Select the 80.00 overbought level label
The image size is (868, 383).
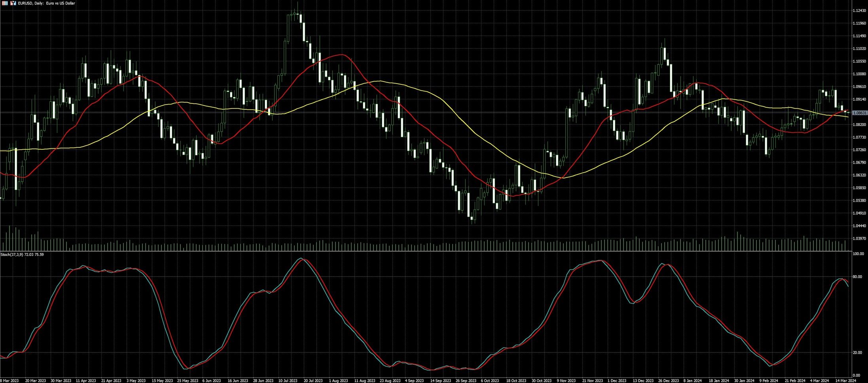point(857,277)
